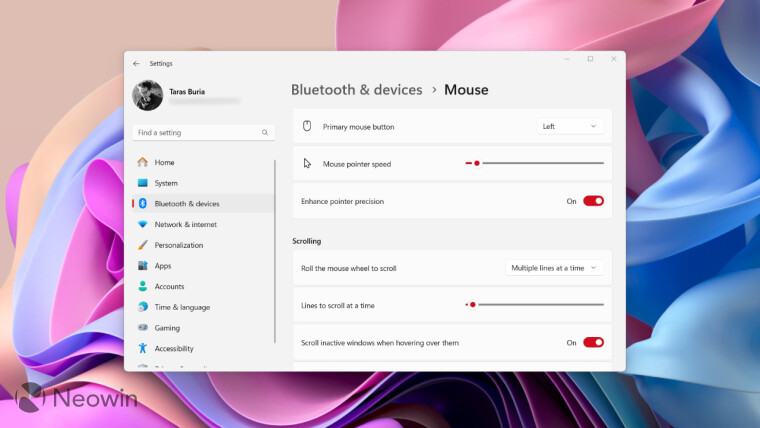760x428 pixels.
Task: Toggle Enhance pointer precision off
Action: pyautogui.click(x=593, y=201)
